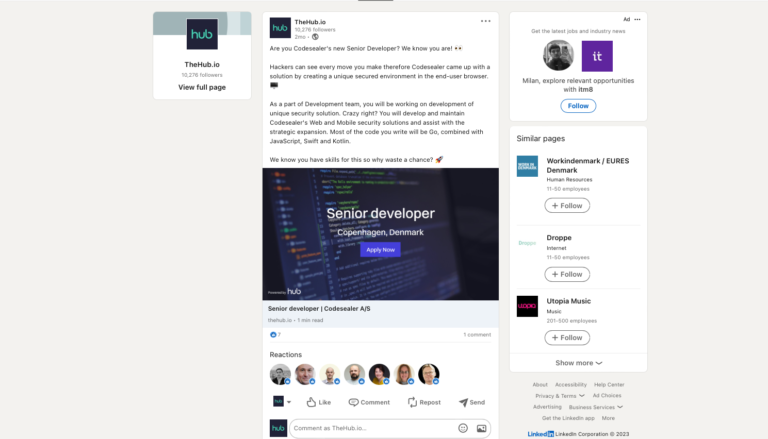This screenshot has height=439, width=768.
Task: Expand the Privacy & Terms footer dropdown
Action: pos(560,396)
